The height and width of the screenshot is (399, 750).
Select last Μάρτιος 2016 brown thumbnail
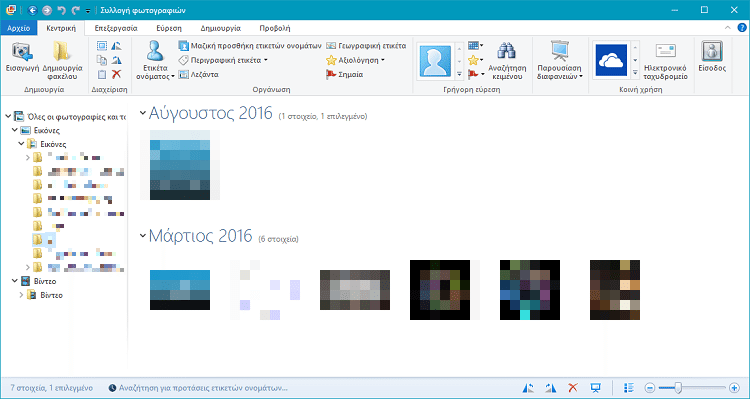(615, 290)
